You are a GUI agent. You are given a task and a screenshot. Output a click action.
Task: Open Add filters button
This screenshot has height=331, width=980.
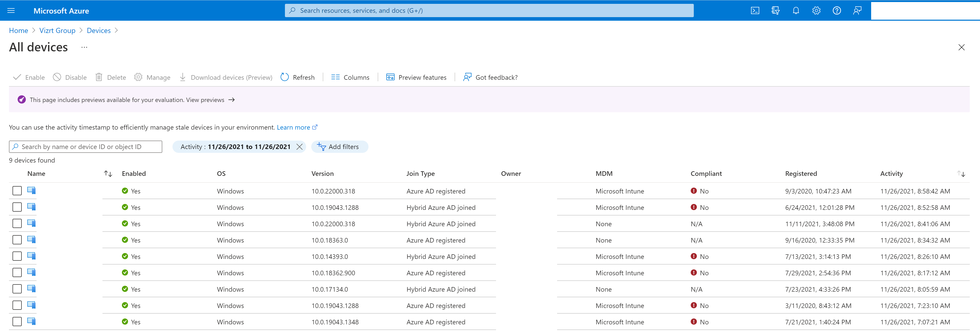coord(340,147)
